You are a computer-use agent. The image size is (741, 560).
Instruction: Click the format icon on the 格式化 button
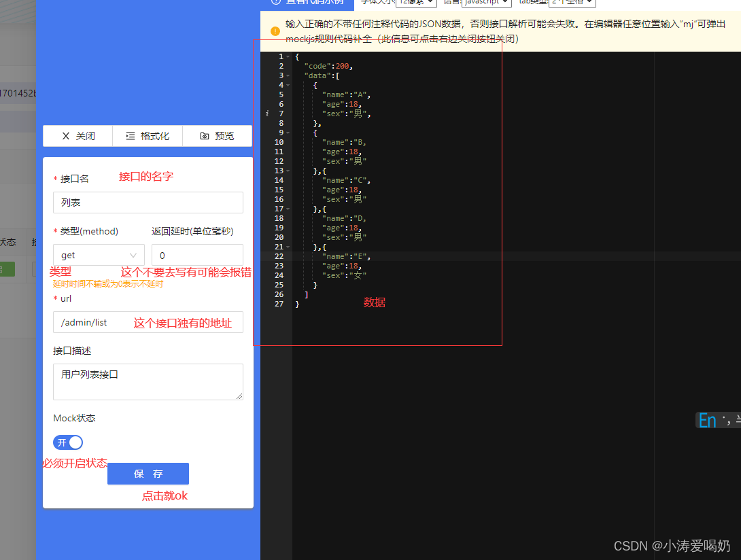click(x=130, y=136)
